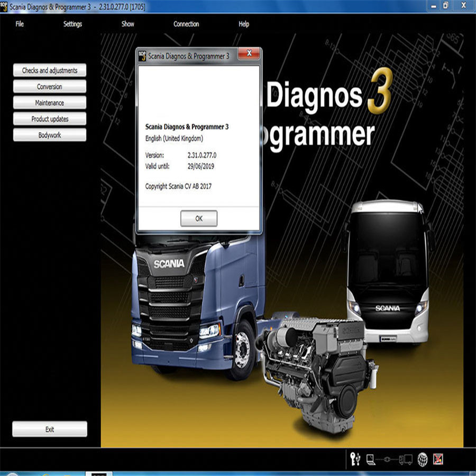This screenshot has height=476, width=476.
Task: Open the Maintenance section
Action: (50, 103)
